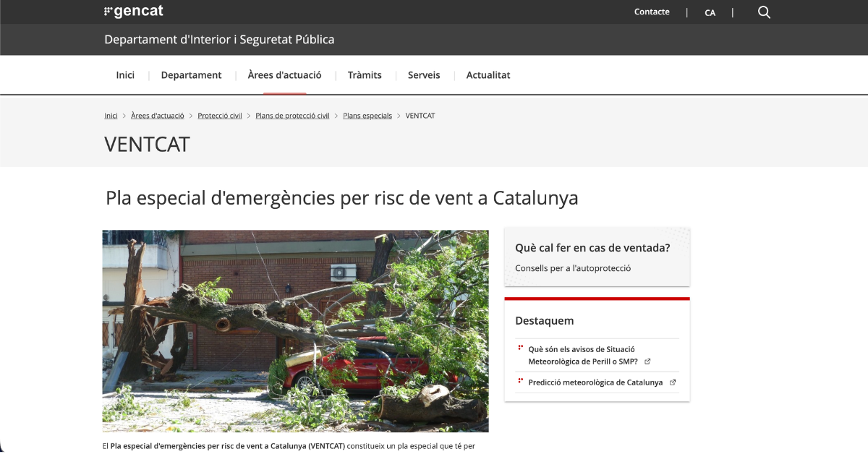Click external link icon beside Predicció meteorològica
This screenshot has width=868, height=454.
click(673, 382)
